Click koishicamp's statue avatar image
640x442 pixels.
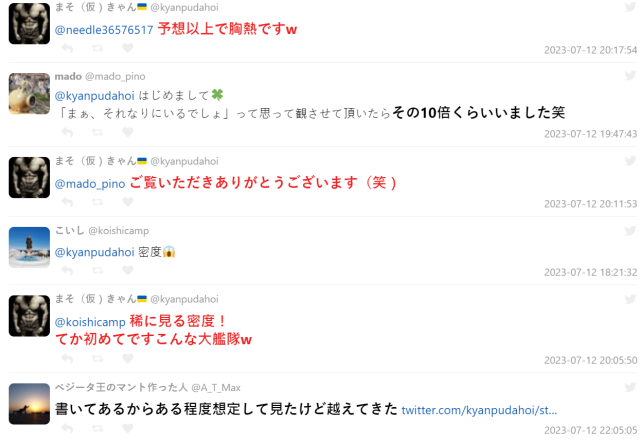tap(29, 247)
